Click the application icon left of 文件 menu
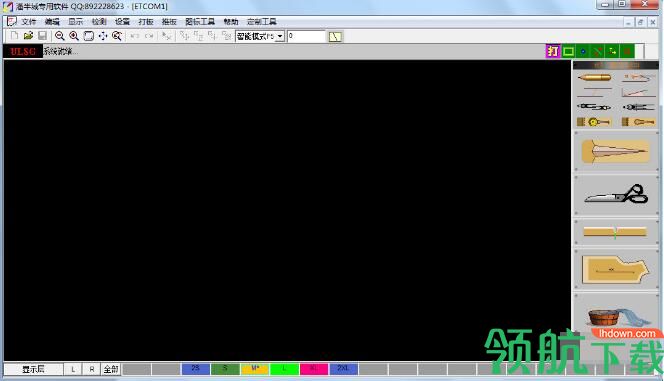The image size is (664, 381). click(11, 21)
